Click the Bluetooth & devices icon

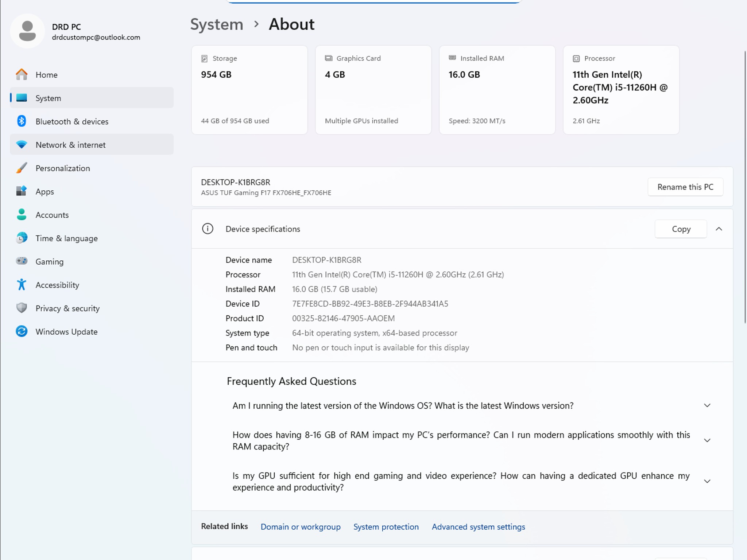point(22,121)
